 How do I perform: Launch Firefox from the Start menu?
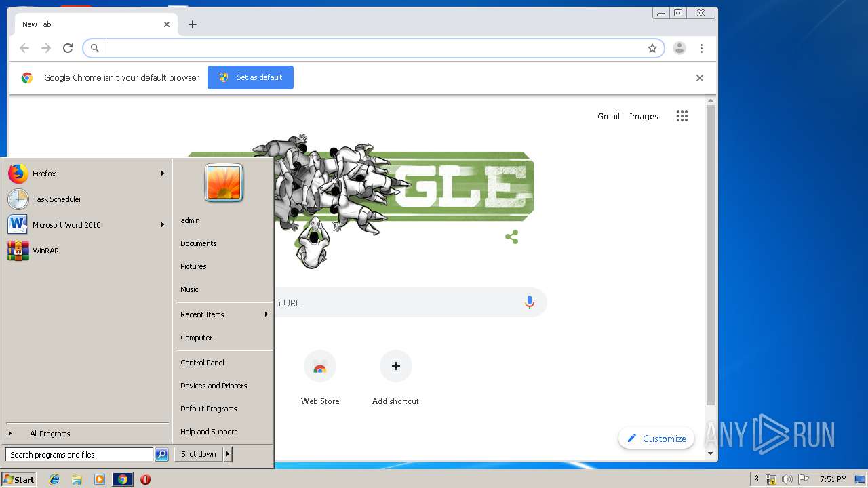(85, 174)
